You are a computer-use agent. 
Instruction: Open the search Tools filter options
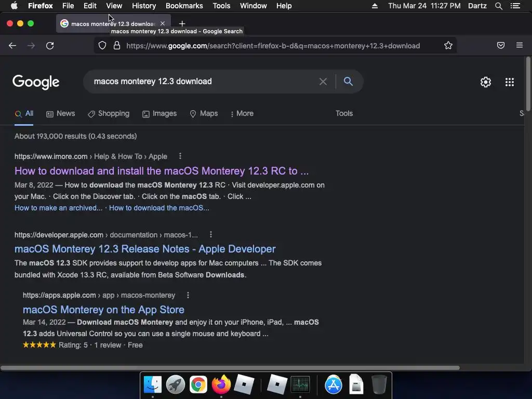pyautogui.click(x=344, y=113)
